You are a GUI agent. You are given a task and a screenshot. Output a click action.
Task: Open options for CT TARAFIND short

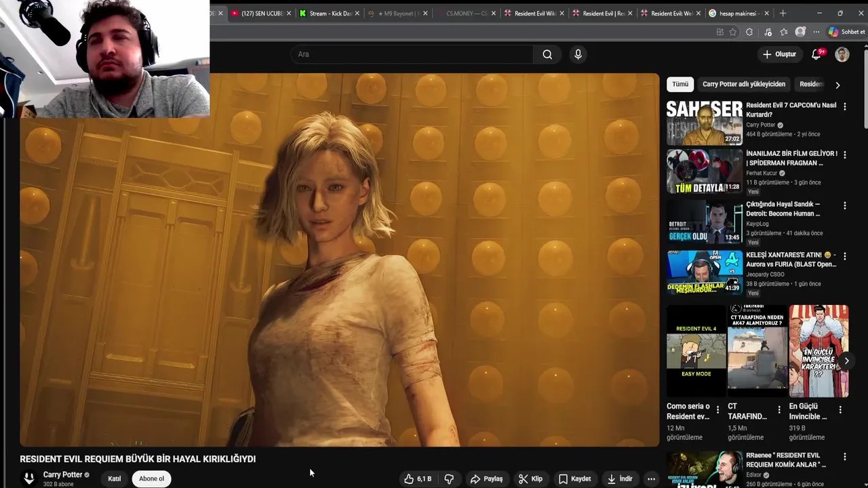(x=778, y=409)
